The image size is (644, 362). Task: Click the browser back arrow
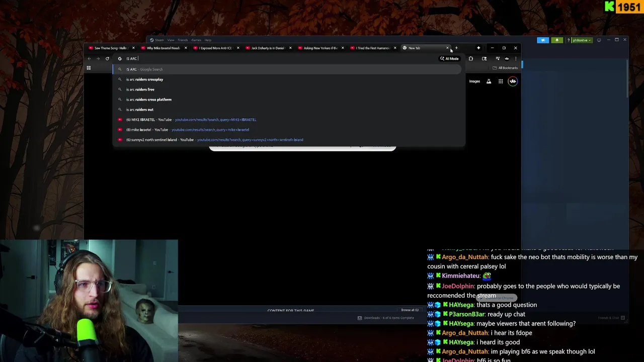point(90,58)
